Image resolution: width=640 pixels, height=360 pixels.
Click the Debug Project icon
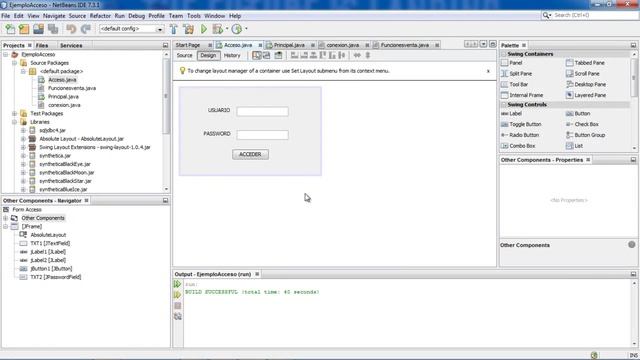coord(218,29)
